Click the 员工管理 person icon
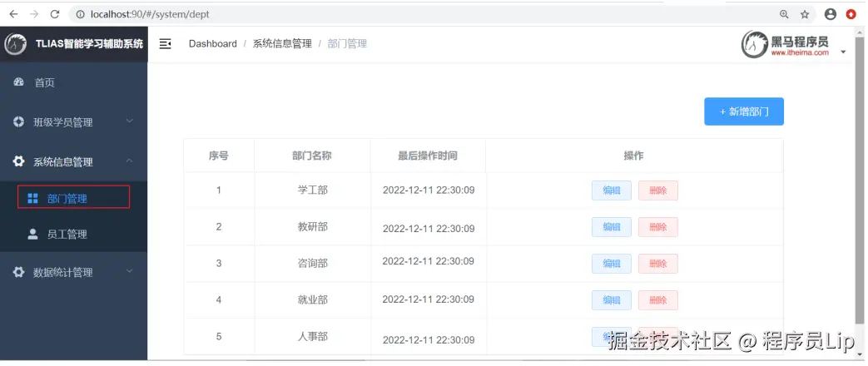Viewport: 868px width, 366px height. pyautogui.click(x=32, y=234)
